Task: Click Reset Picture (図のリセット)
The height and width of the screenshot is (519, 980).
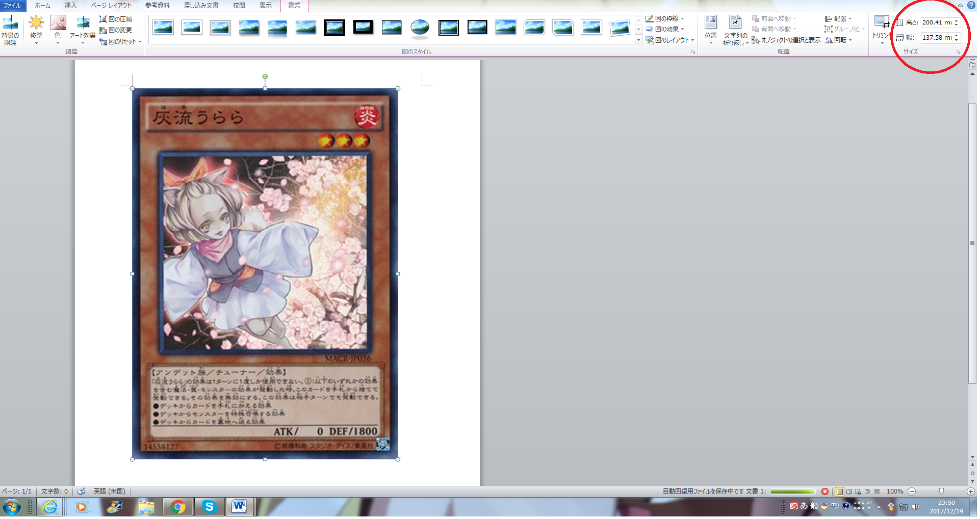Action: tap(118, 42)
